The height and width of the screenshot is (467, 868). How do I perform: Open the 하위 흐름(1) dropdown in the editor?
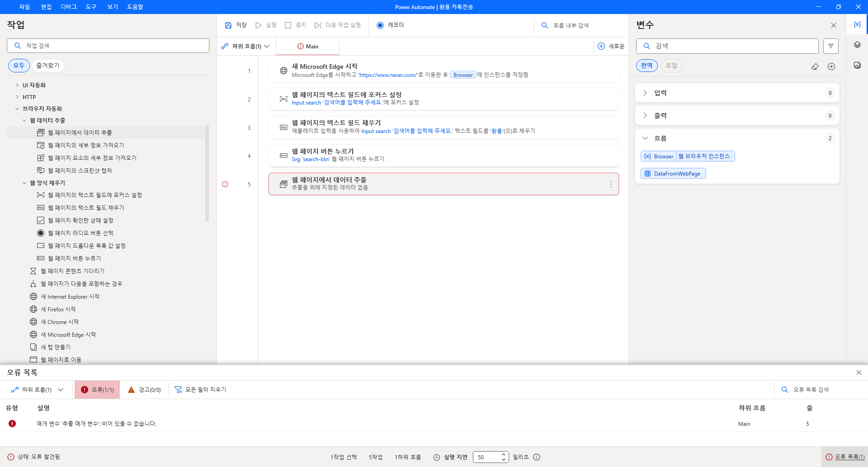(x=245, y=46)
